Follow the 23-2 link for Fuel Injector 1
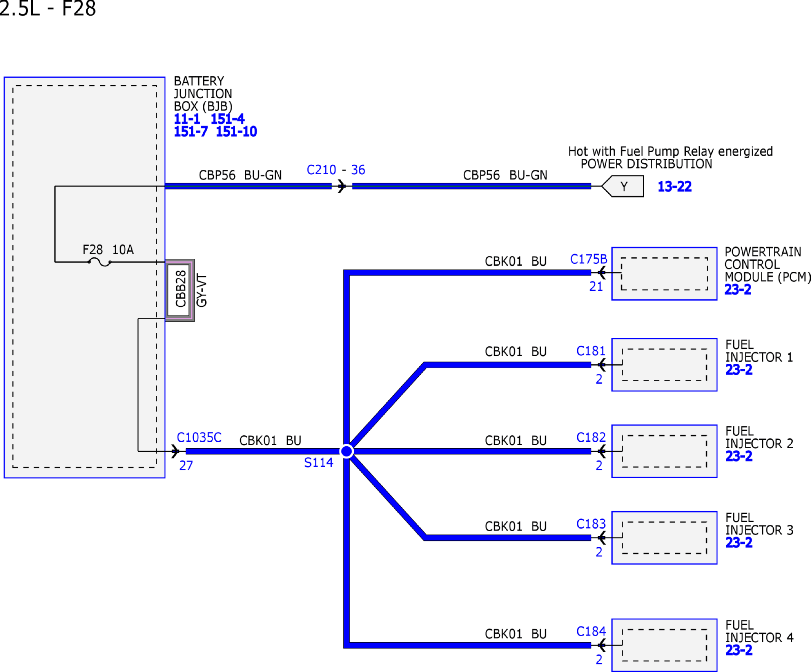This screenshot has width=811, height=672. (x=738, y=370)
